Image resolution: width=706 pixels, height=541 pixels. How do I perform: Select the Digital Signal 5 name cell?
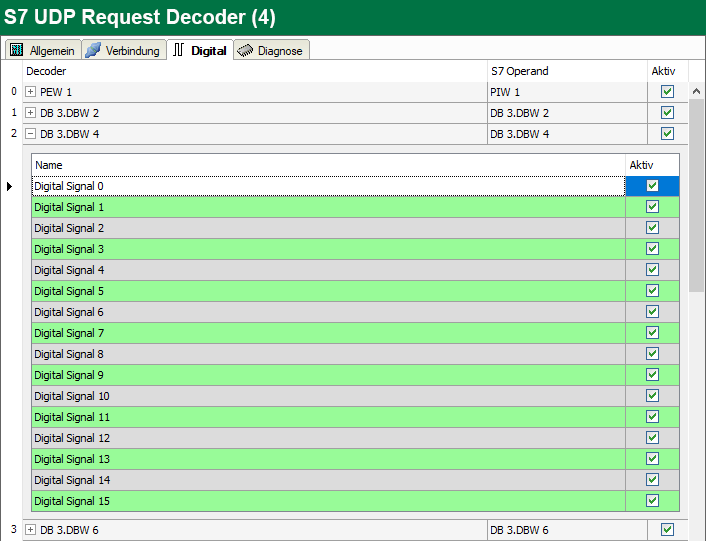click(x=328, y=291)
